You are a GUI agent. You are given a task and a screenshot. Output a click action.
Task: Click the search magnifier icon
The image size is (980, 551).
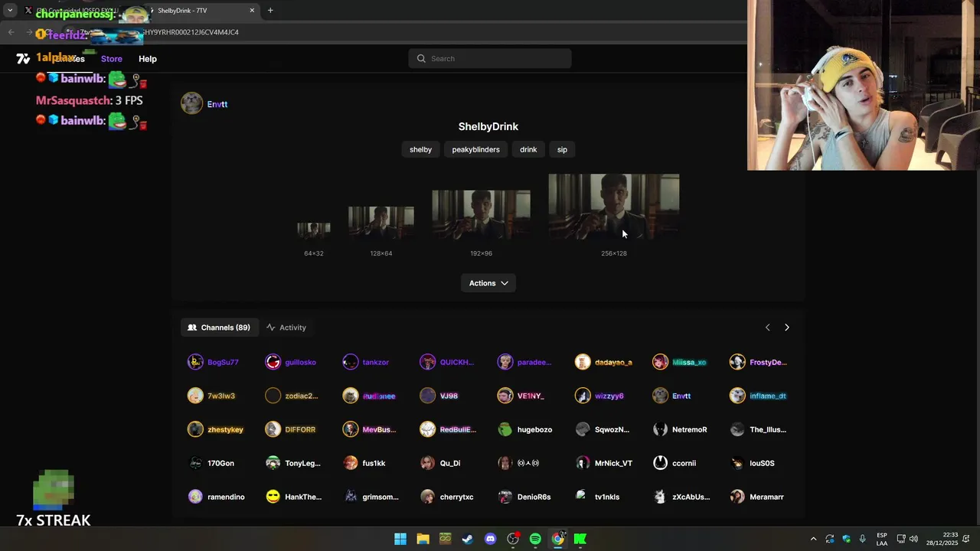(x=421, y=58)
